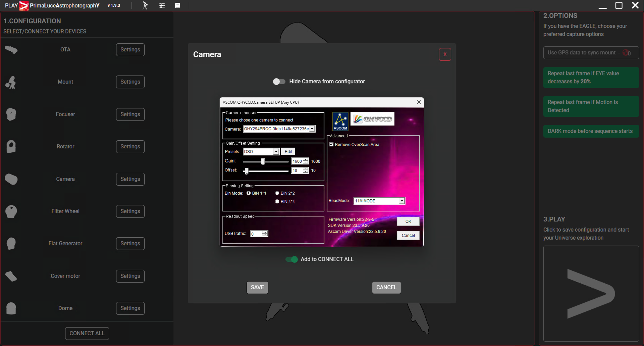
Task: Click Edit button next to Presets
Action: pos(288,152)
